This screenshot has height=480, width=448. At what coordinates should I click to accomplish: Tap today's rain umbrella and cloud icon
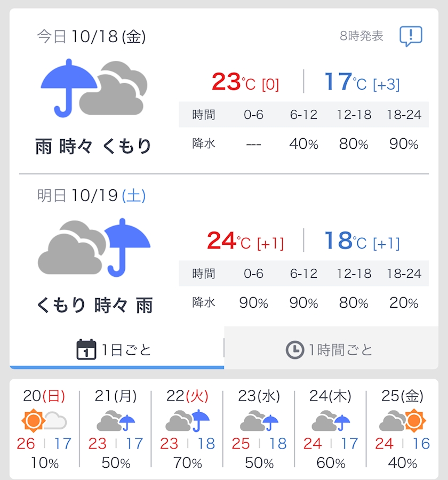(x=94, y=88)
